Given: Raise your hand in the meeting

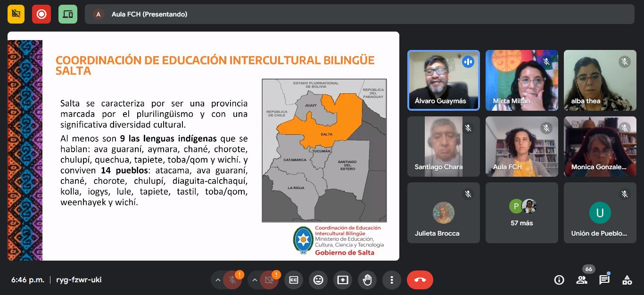Looking at the screenshot, I should 367,280.
